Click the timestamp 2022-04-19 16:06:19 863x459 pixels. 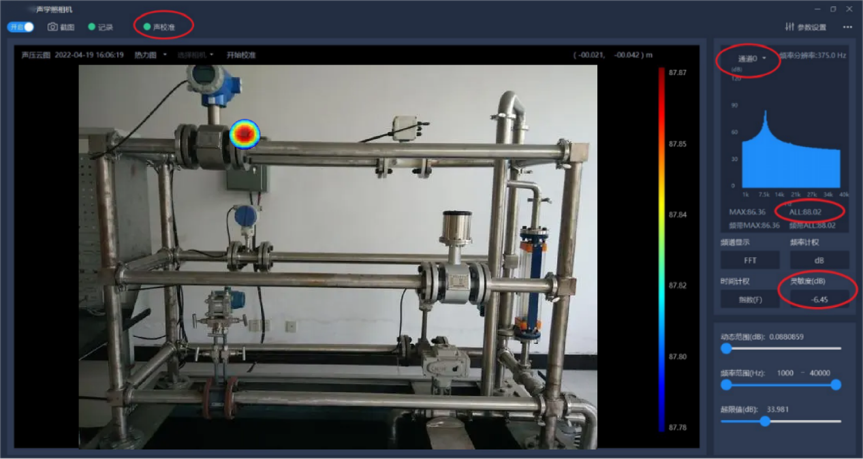(89, 55)
